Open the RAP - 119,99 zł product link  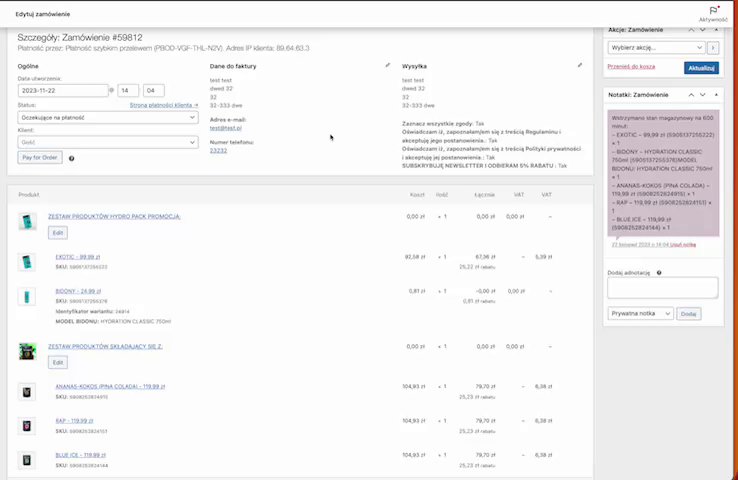pyautogui.click(x=74, y=421)
